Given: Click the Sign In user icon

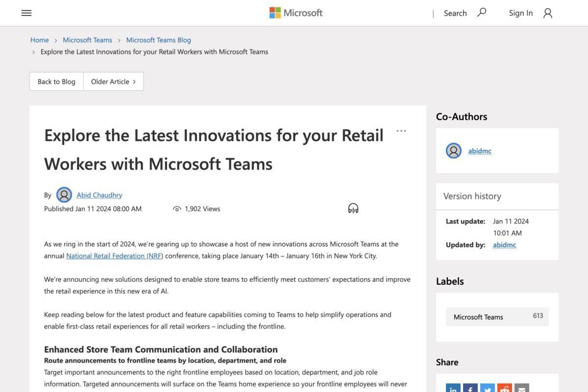Looking at the screenshot, I should 548,13.
